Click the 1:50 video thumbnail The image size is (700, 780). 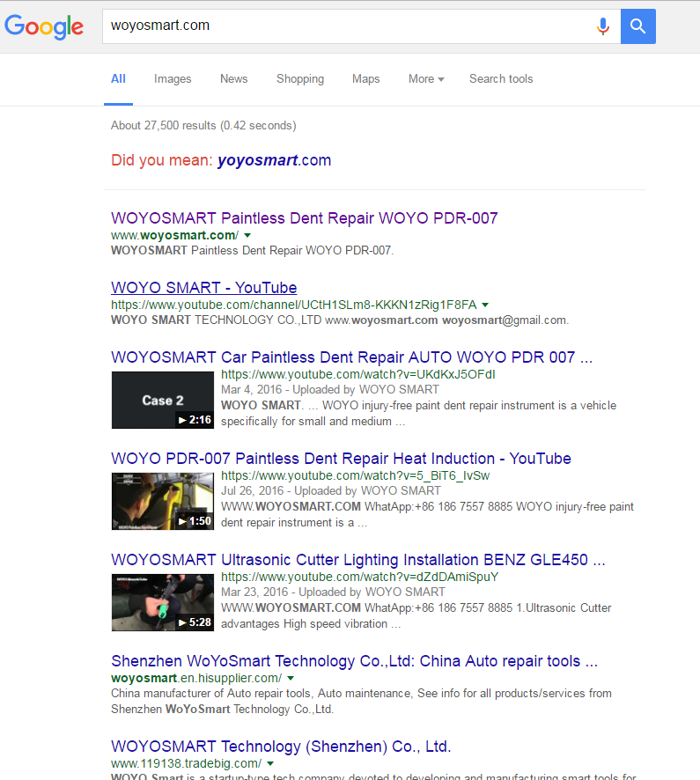pos(163,501)
